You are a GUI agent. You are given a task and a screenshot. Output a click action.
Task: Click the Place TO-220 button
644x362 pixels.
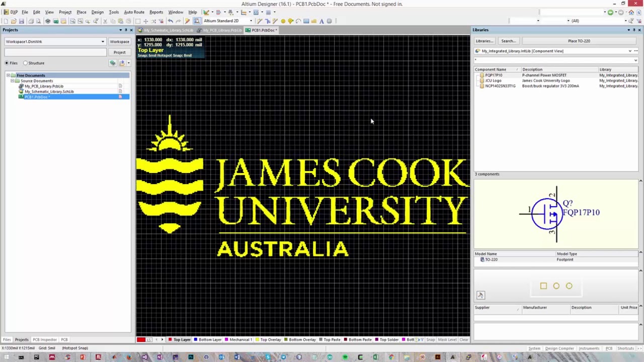pyautogui.click(x=579, y=41)
